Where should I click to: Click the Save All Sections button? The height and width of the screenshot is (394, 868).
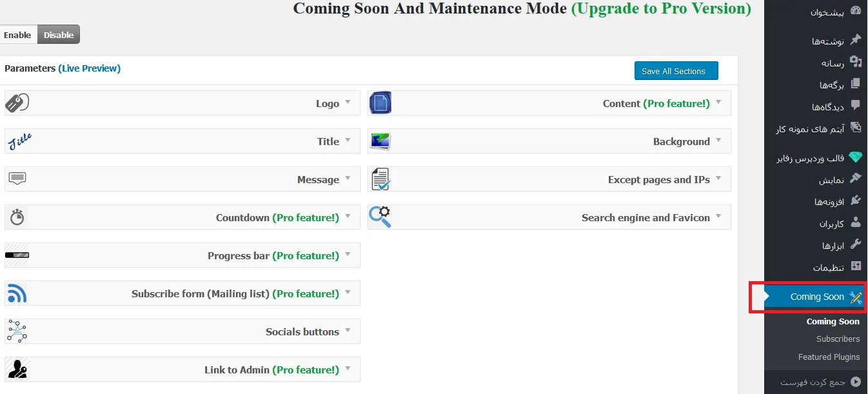(x=676, y=71)
